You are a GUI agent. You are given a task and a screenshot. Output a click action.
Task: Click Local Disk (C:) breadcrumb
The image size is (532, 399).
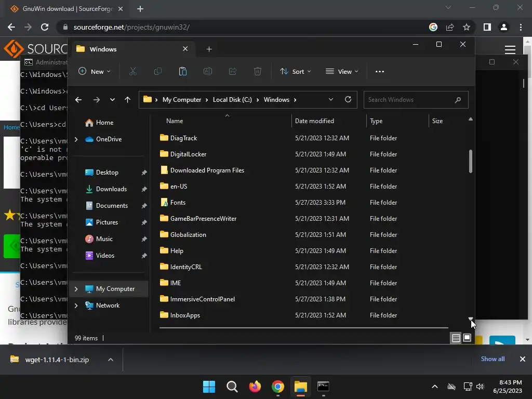(232, 100)
